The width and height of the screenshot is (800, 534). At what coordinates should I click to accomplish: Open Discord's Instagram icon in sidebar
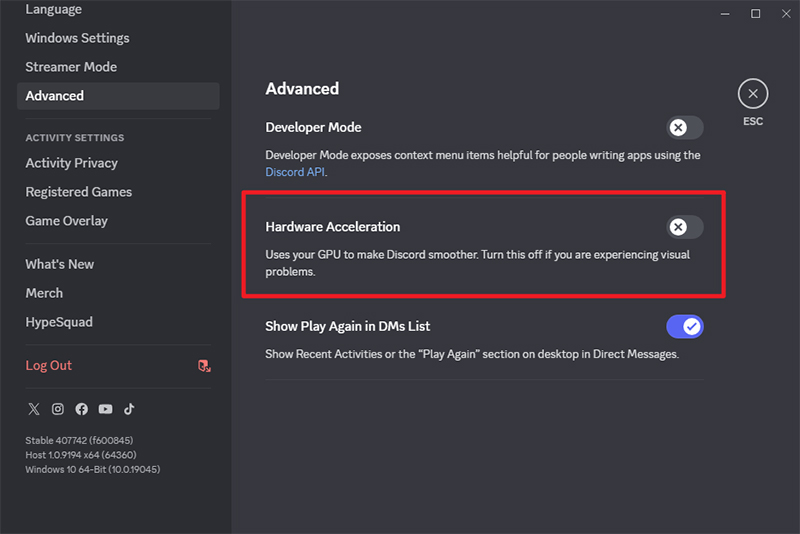(58, 409)
